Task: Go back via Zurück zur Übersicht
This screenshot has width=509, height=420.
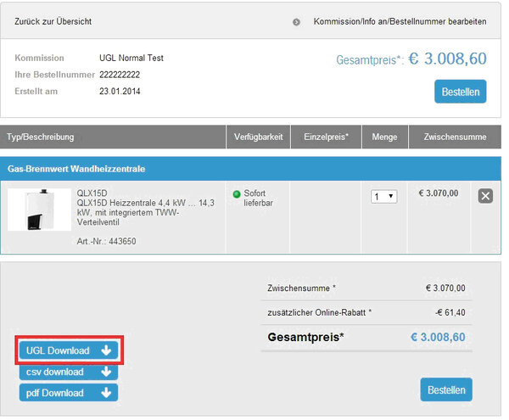Action: [x=53, y=21]
